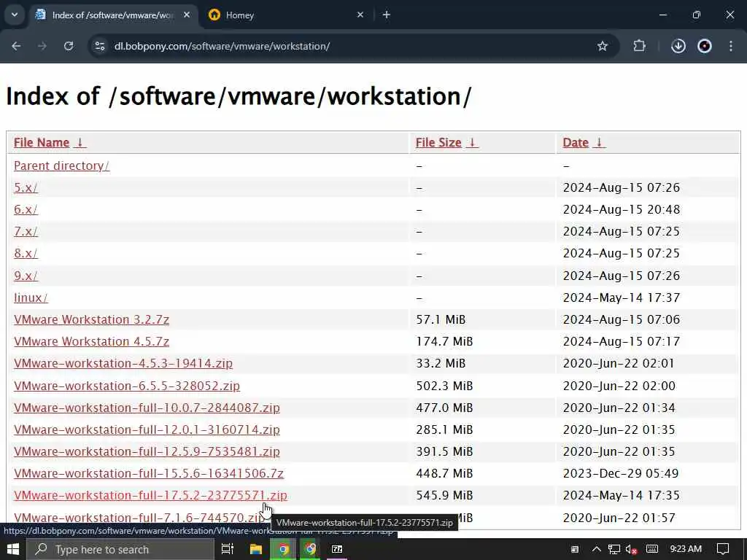This screenshot has height=560, width=747.
Task: Download VMware-workstation-full-12.0.1-3160714.zip
Action: (147, 429)
